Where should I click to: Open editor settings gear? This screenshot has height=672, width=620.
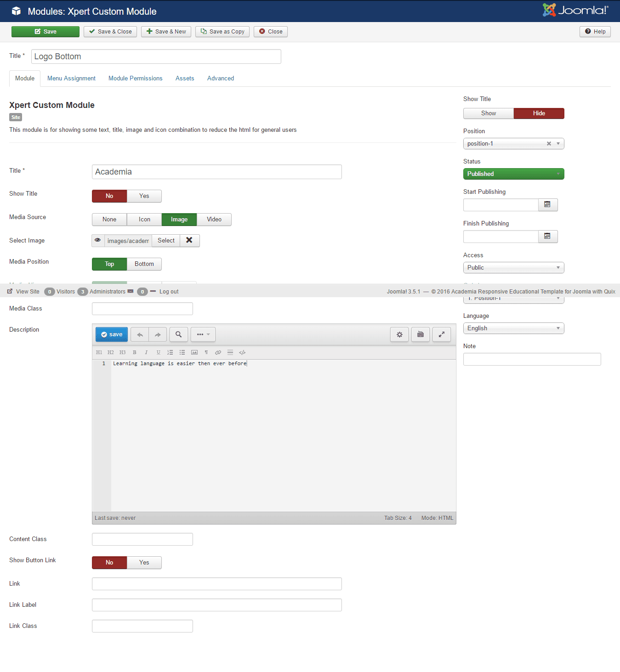(x=399, y=334)
